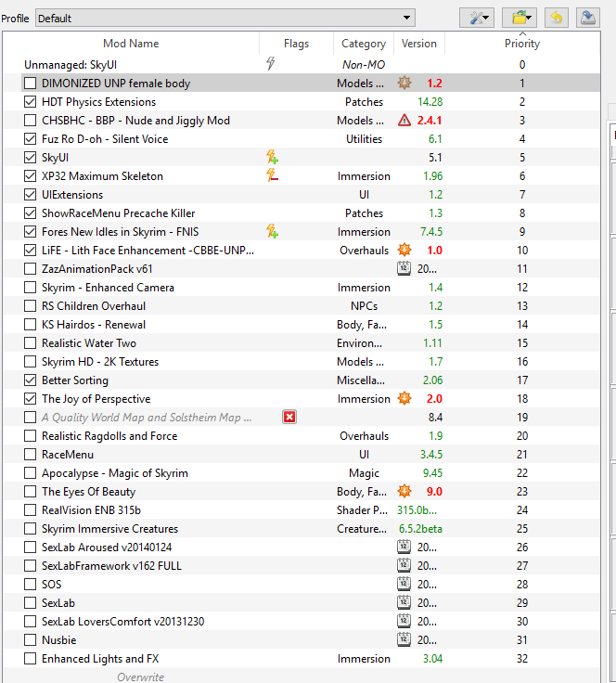Select RealVision ENB 315b mod row
This screenshot has height=683, width=616.
click(x=302, y=509)
